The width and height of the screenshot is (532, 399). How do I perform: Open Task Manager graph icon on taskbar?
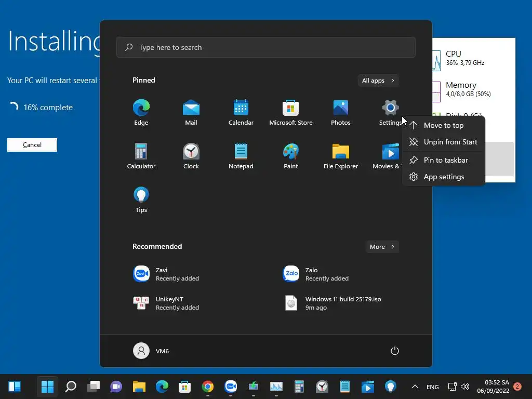point(276,387)
